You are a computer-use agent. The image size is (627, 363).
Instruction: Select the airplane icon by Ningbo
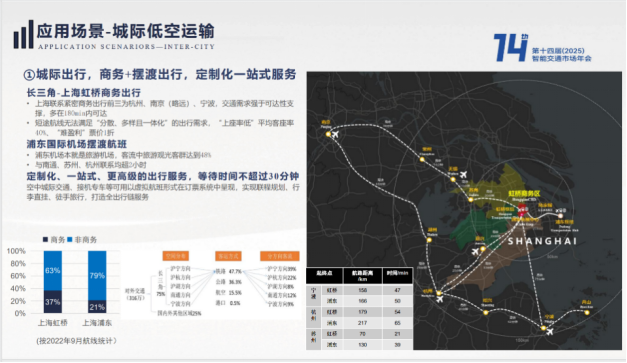click(550, 331)
